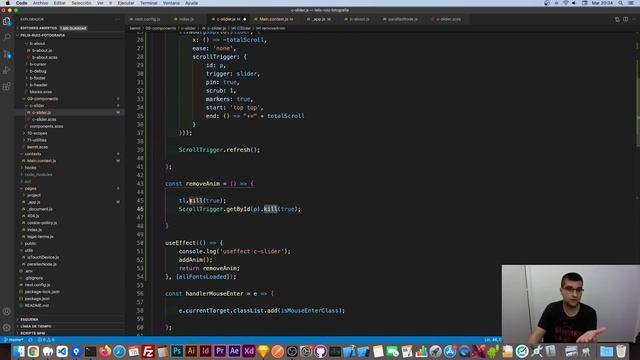The width and height of the screenshot is (640, 360).
Task: Open Main.context.js in the explorer tree
Action: [x=41, y=161]
